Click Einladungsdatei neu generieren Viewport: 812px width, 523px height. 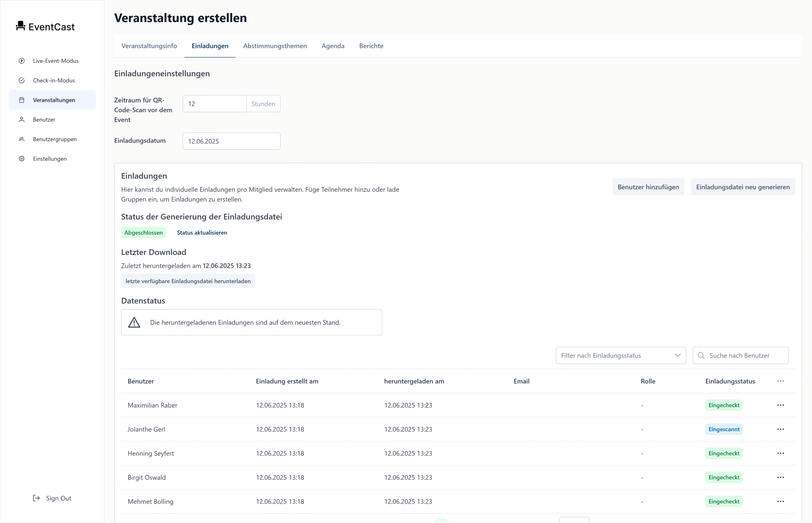tap(743, 187)
